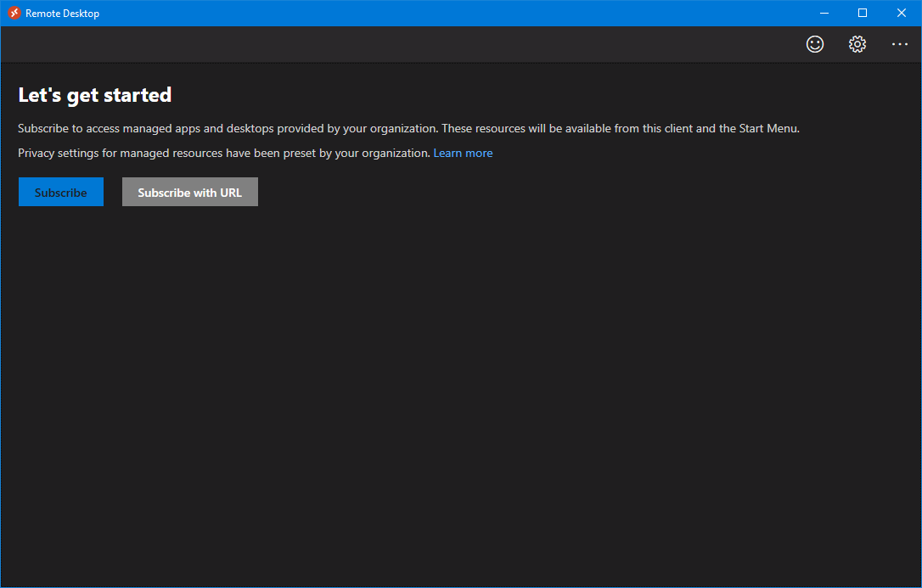Open the three-dot more options menu

pos(900,44)
